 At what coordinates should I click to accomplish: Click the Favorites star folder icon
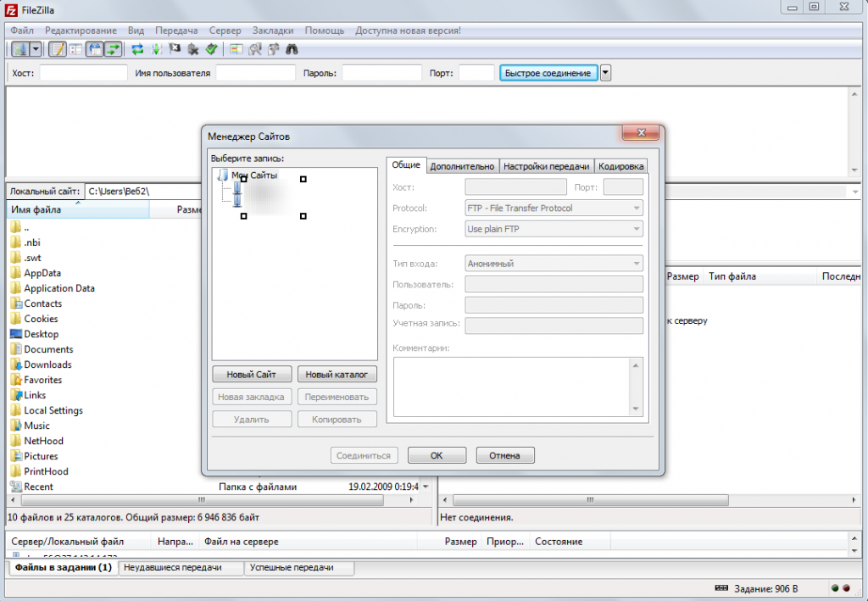[15, 380]
